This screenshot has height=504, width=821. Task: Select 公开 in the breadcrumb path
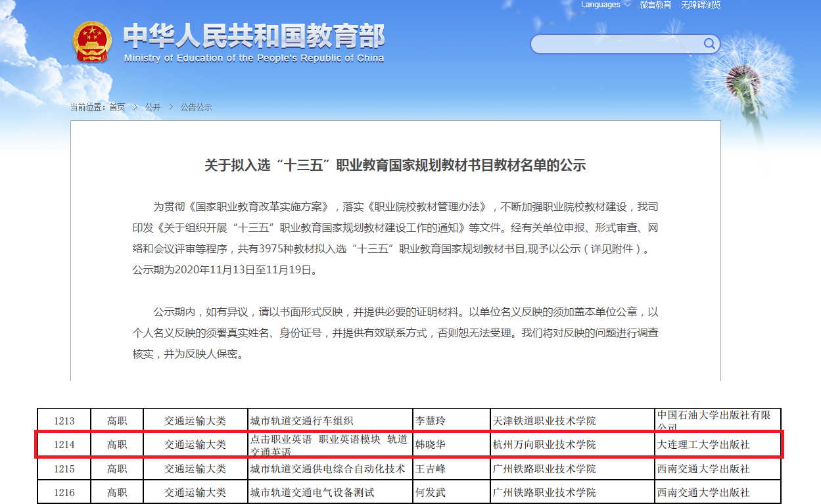(x=152, y=107)
